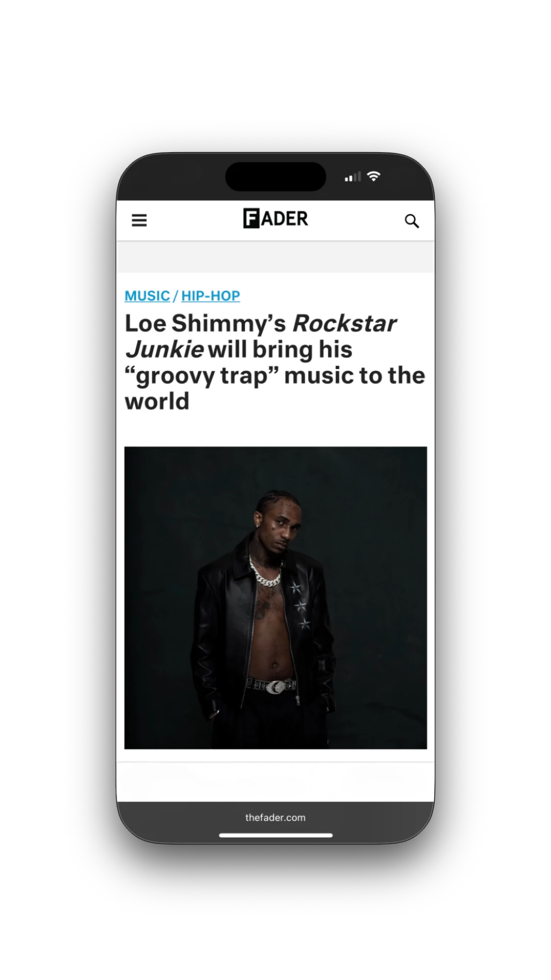This screenshot has width=551, height=980.
Task: Tap the home indicator bar
Action: pos(276,836)
